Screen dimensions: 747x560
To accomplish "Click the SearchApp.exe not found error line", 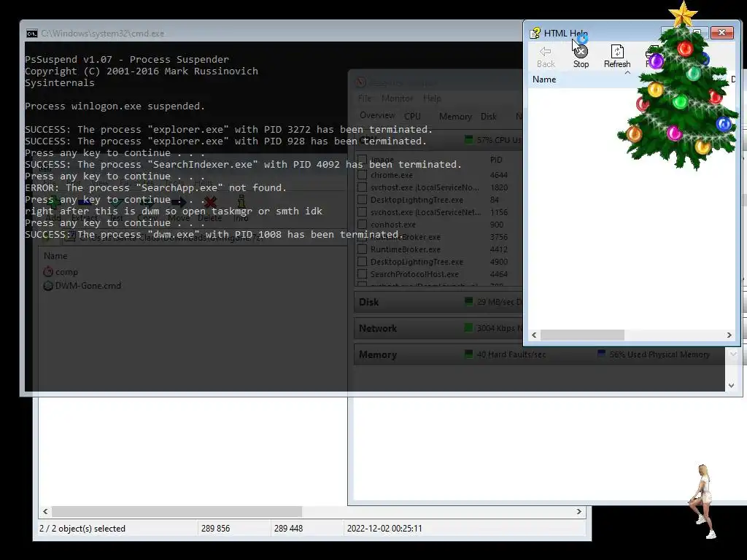I will 156,187.
